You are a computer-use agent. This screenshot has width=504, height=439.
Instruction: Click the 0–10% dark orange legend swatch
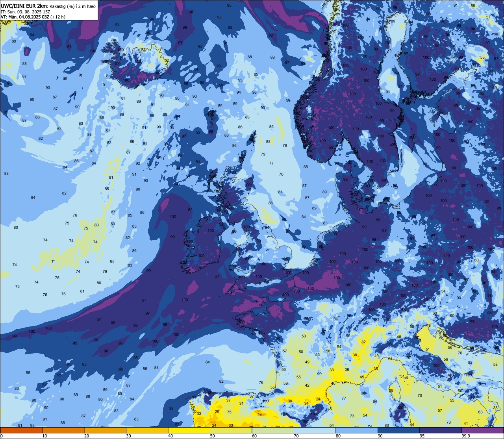coord(21,430)
